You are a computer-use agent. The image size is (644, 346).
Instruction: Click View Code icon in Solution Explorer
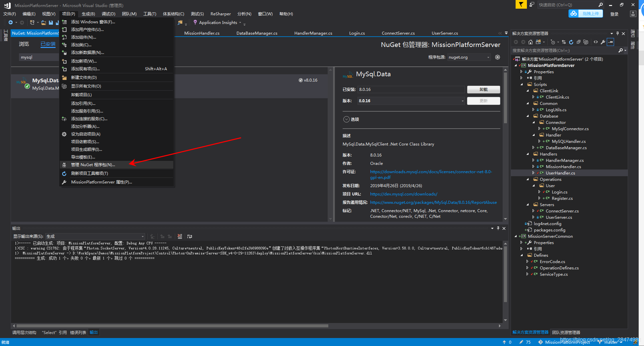[x=596, y=42]
